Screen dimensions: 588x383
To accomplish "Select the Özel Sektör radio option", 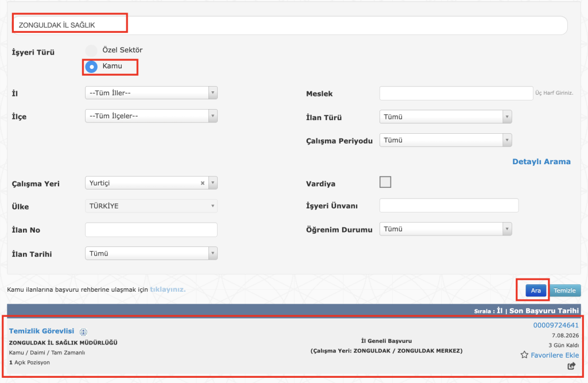I will click(x=91, y=51).
